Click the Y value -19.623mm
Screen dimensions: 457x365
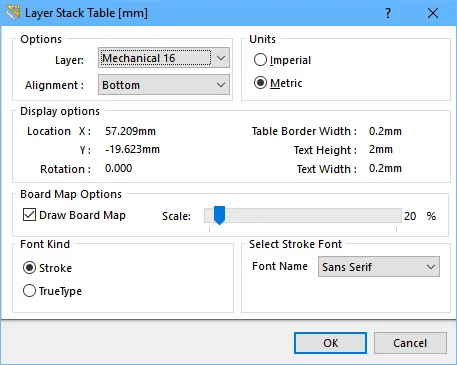tap(132, 149)
